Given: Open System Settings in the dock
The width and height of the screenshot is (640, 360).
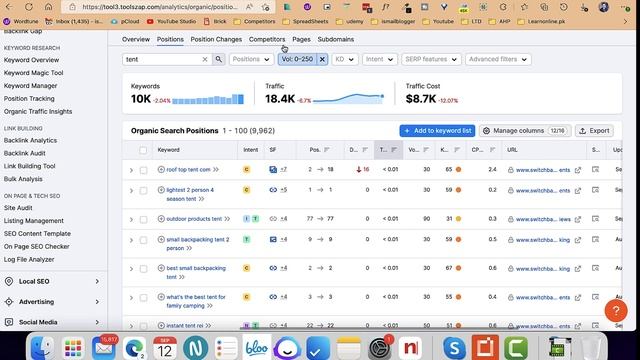Looking at the screenshot, I should (x=379, y=348).
